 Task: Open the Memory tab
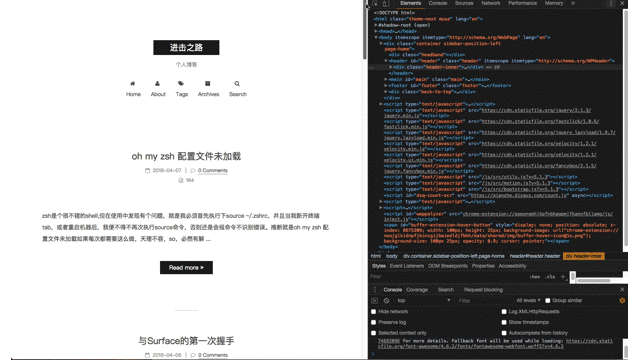tap(554, 3)
